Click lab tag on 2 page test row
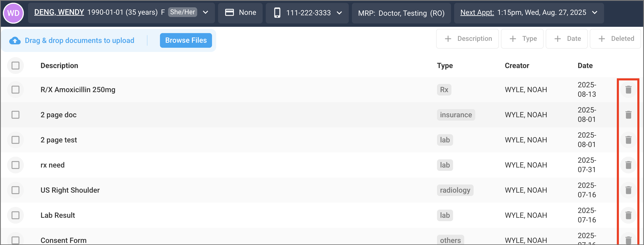Screen dimensions: 644x245 tap(445, 140)
